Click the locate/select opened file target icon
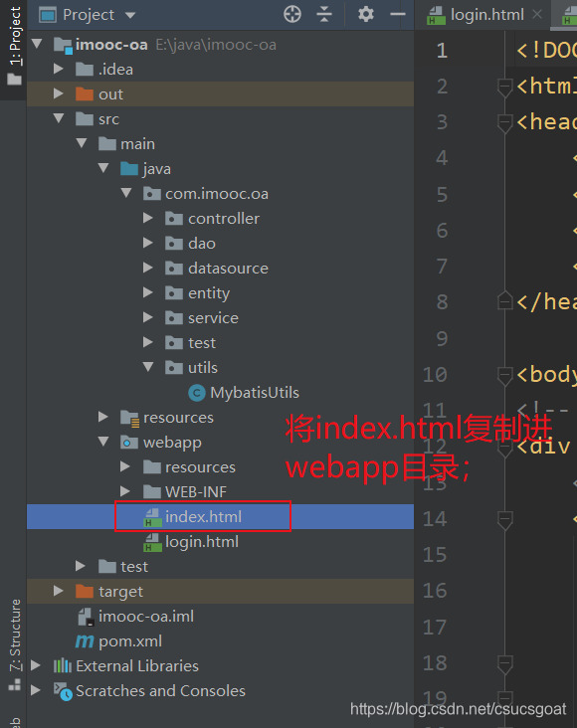This screenshot has width=577, height=728. pyautogui.click(x=292, y=14)
